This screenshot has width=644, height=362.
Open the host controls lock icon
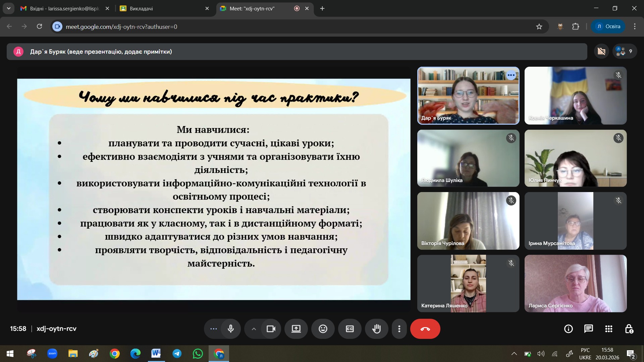pos(629,329)
